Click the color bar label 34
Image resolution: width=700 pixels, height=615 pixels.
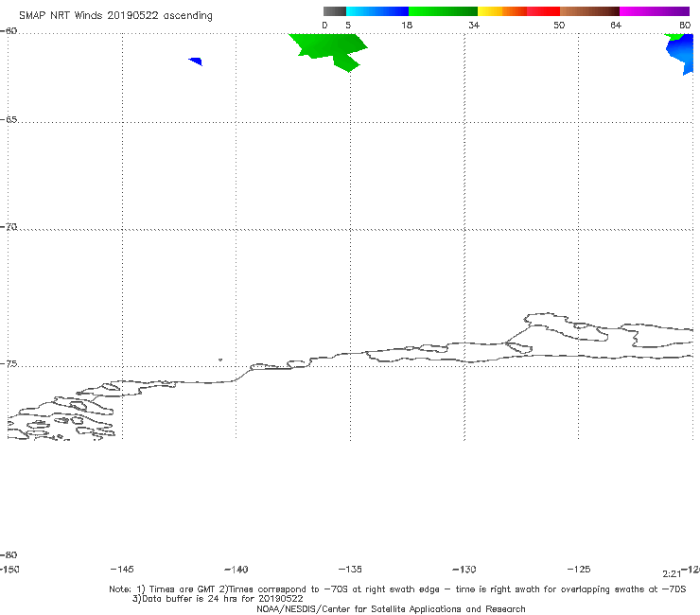point(474,25)
